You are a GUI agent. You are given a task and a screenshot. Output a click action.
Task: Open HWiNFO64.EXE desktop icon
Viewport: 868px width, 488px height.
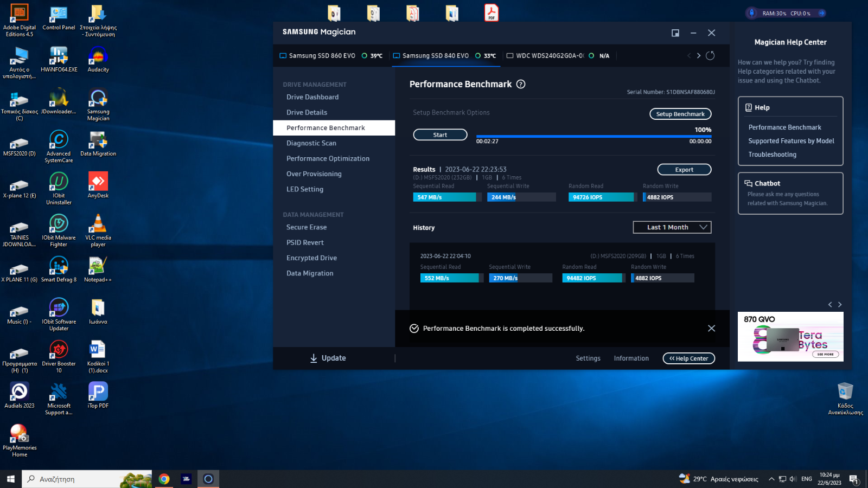pos(59,60)
